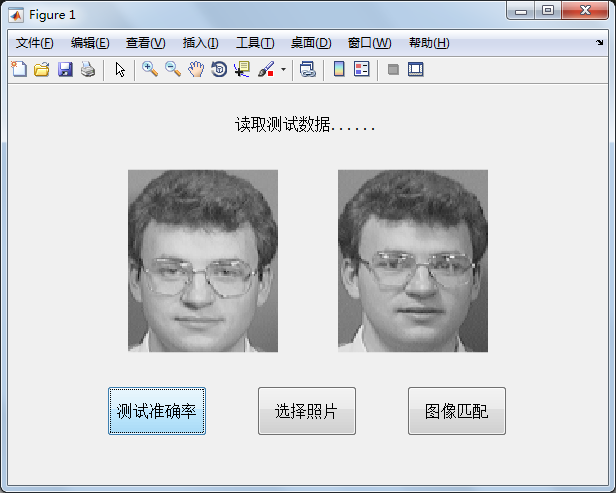Image resolution: width=616 pixels, height=493 pixels.
Task: Close the Figure 1 window
Action: (x=585, y=11)
